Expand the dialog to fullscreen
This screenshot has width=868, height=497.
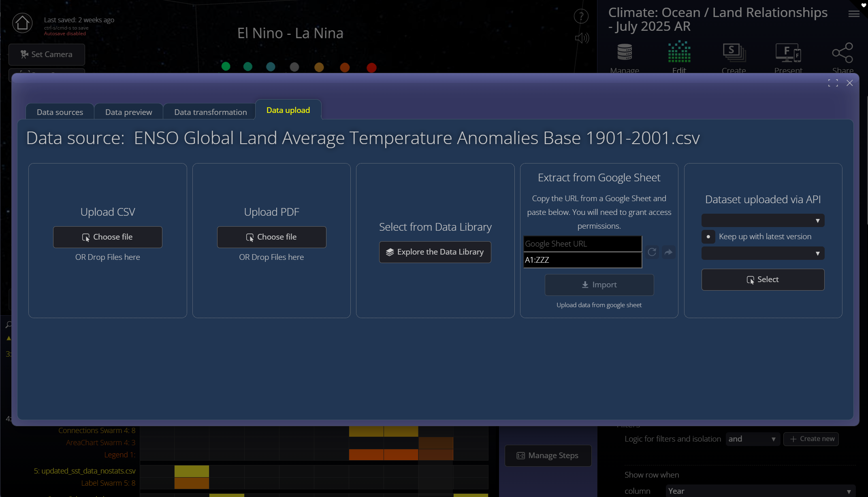[x=833, y=83]
